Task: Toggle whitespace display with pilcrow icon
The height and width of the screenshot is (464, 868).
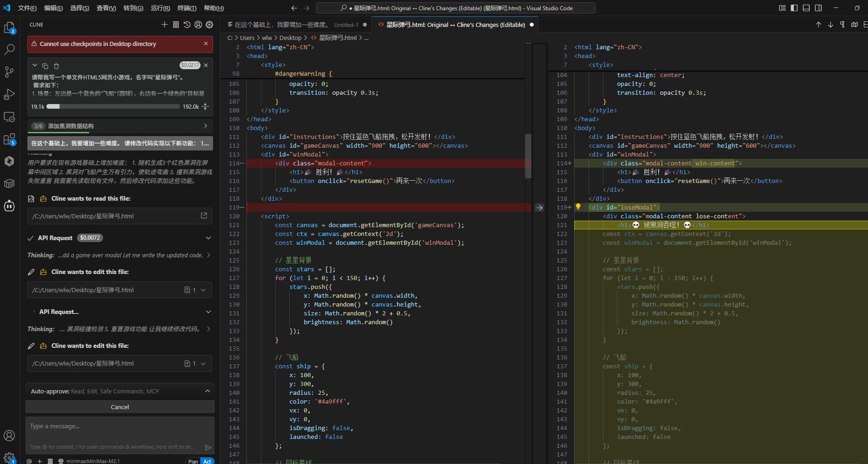Action: click(x=842, y=25)
